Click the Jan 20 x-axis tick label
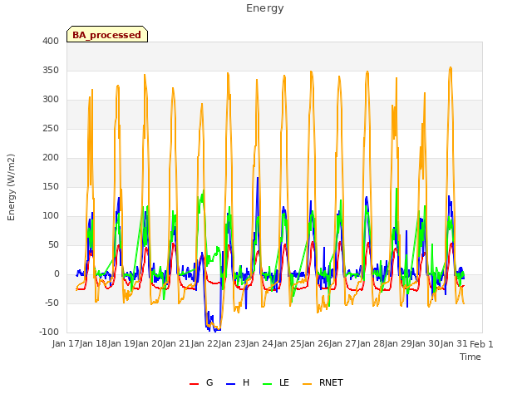The image size is (532, 399). 149,344
